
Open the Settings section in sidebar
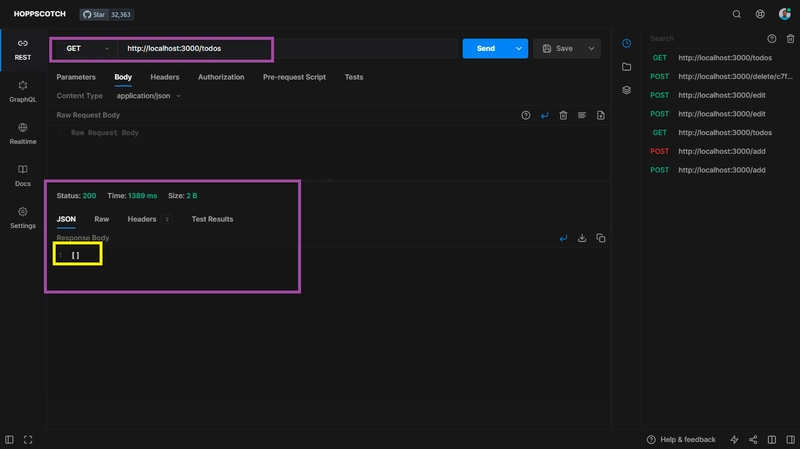23,218
